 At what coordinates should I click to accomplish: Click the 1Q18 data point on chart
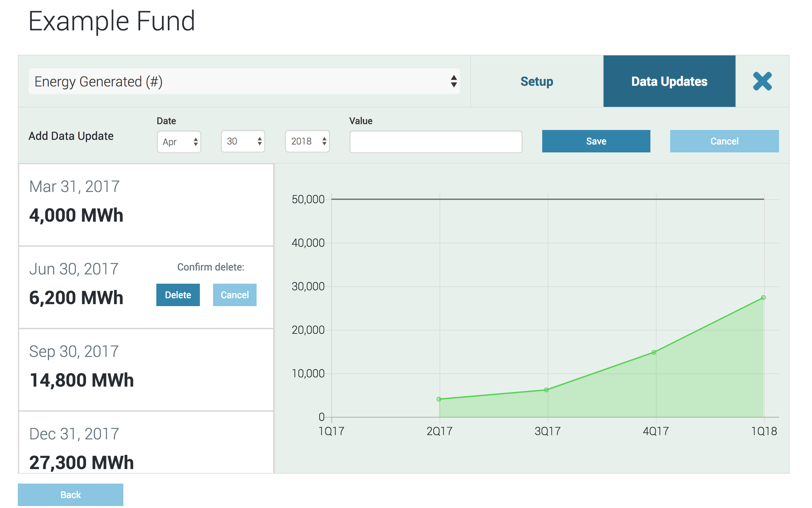coord(763,298)
